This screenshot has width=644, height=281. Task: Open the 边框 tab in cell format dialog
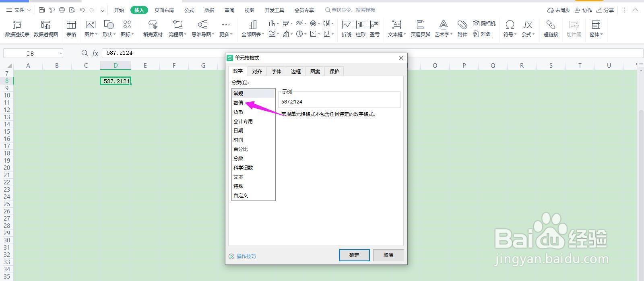pyautogui.click(x=296, y=71)
